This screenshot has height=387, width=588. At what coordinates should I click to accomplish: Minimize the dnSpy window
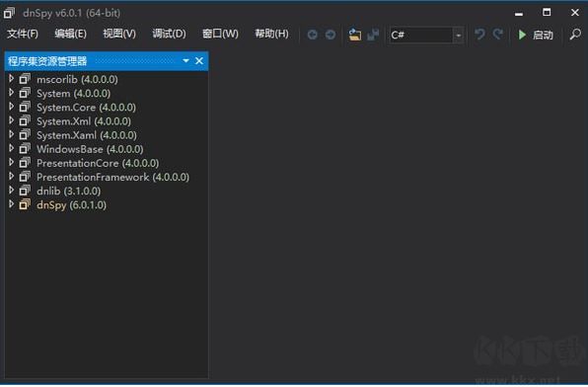519,13
